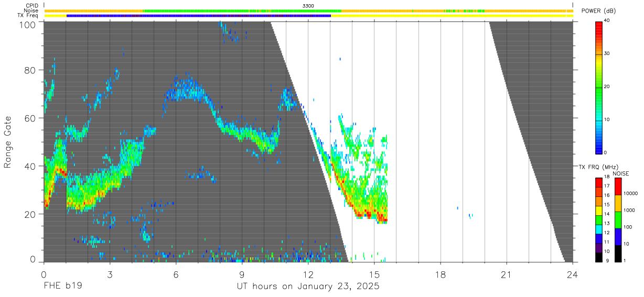Click the x-axis tick label 12
Viewport: 644px width, 297px height.
click(308, 274)
